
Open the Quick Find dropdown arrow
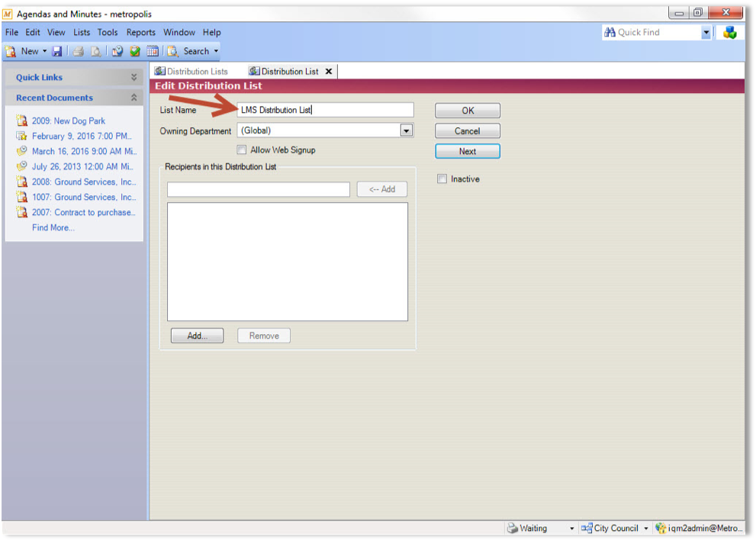[706, 33]
